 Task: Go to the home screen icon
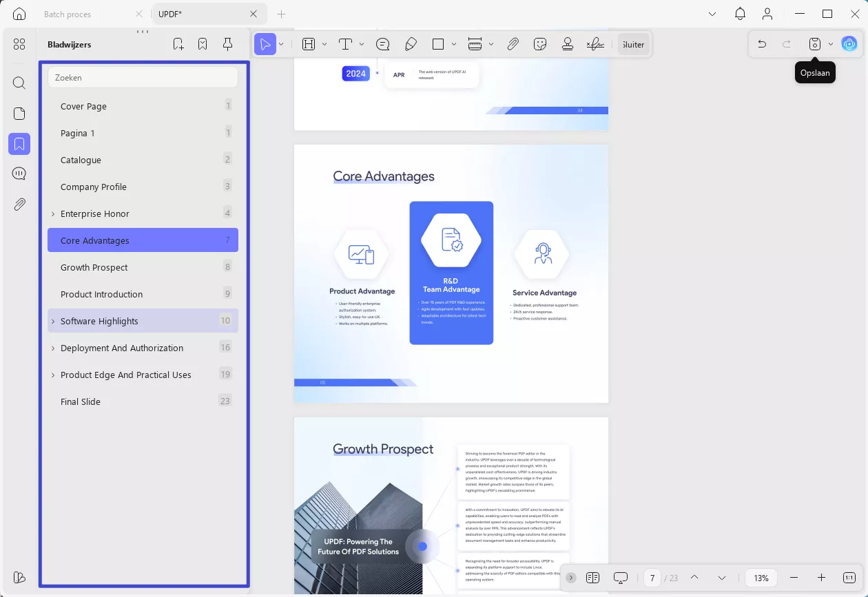pyautogui.click(x=19, y=14)
